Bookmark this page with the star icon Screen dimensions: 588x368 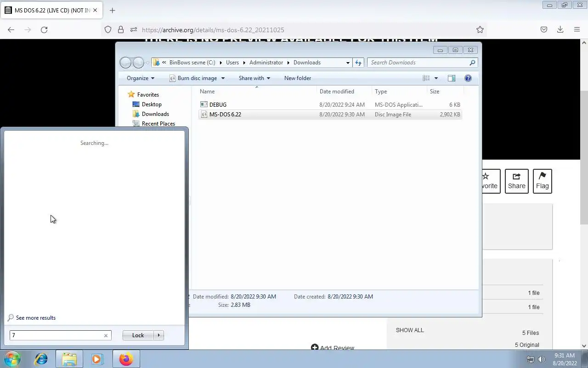[480, 29]
